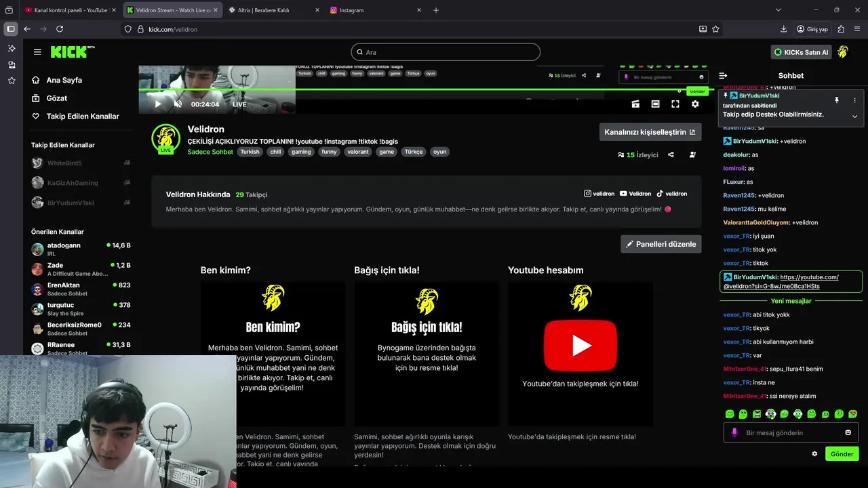Open the profile avatar menu in the Kick header
Screen dimensions: 868x488
[843, 52]
